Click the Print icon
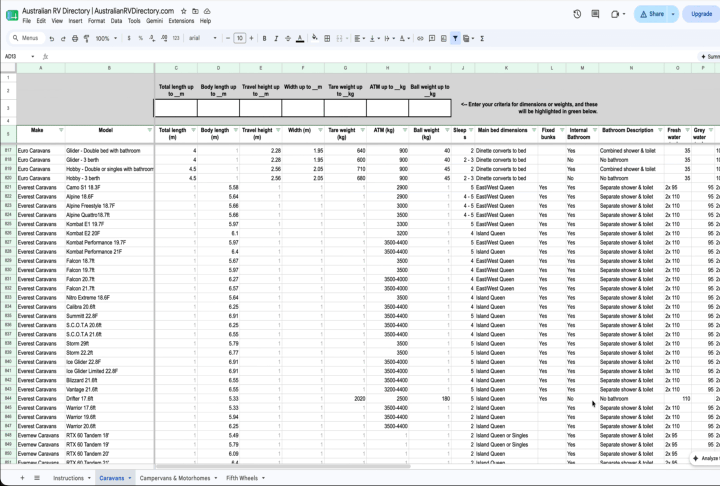 tap(75, 39)
